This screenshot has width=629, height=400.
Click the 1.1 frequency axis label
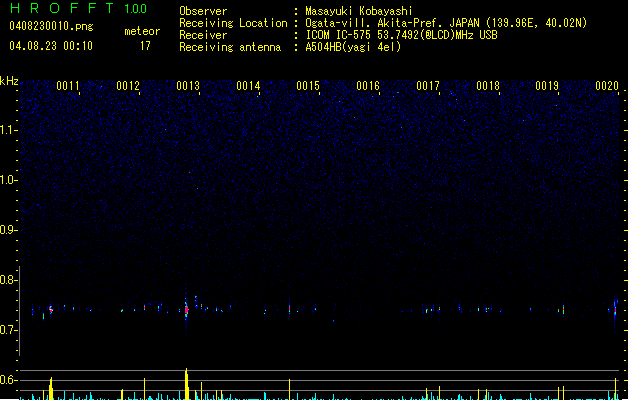tap(9, 130)
